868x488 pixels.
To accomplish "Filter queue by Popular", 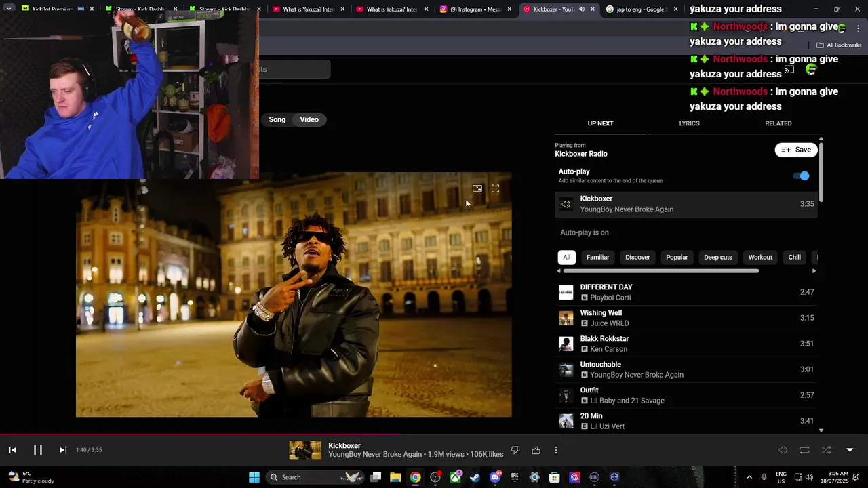I will click(677, 258).
